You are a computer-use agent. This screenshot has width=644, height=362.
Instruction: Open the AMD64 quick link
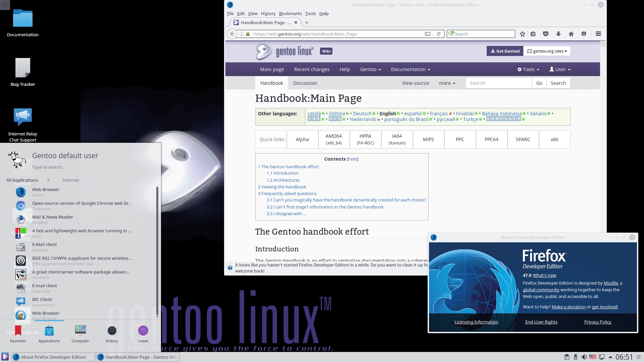[x=334, y=139]
